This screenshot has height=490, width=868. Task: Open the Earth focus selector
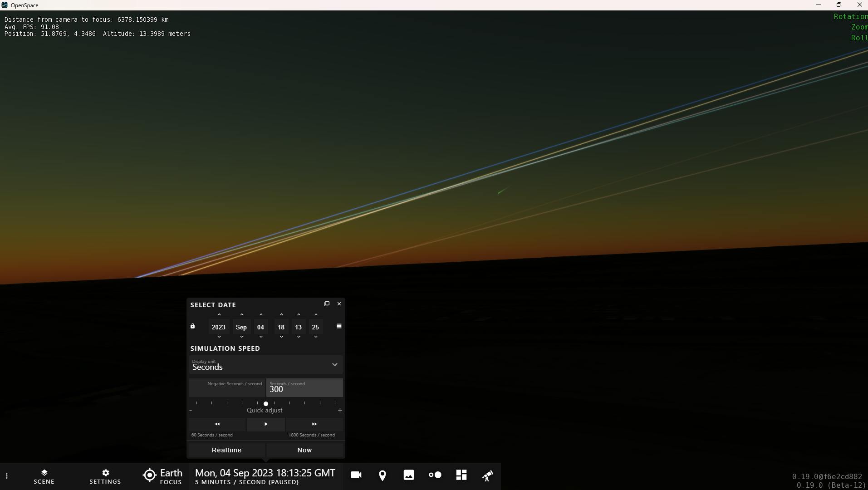click(x=162, y=476)
